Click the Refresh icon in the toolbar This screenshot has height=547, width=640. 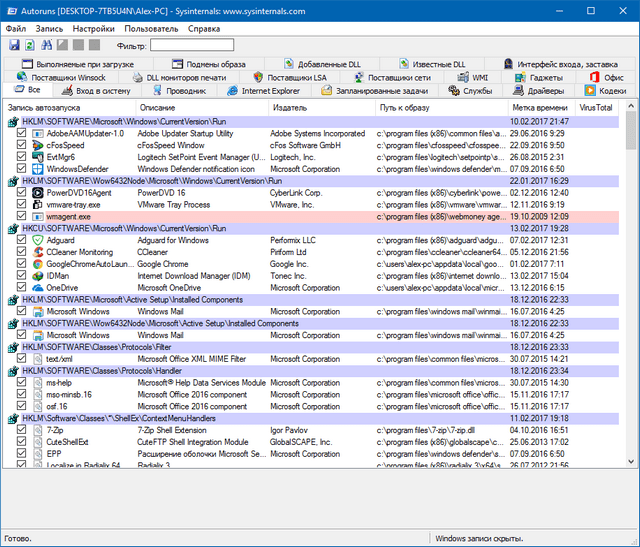pos(30,45)
